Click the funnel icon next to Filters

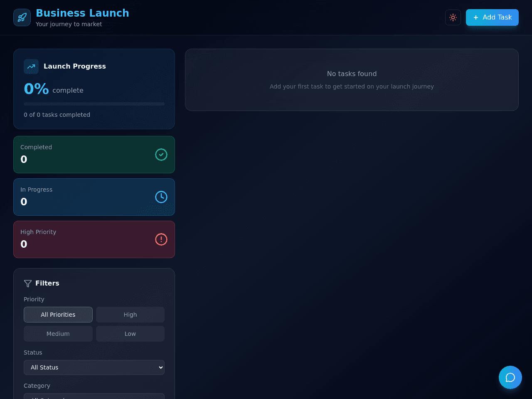28,283
